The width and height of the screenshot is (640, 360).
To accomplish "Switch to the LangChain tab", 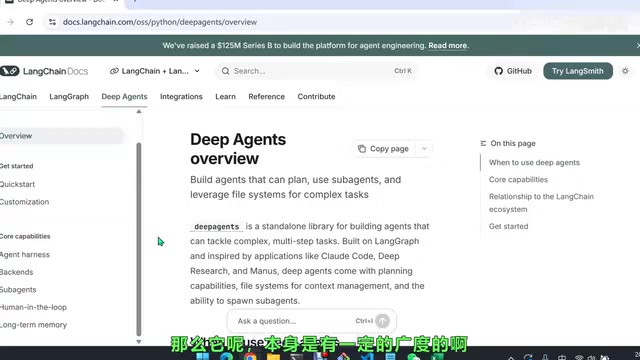I will pos(18,97).
